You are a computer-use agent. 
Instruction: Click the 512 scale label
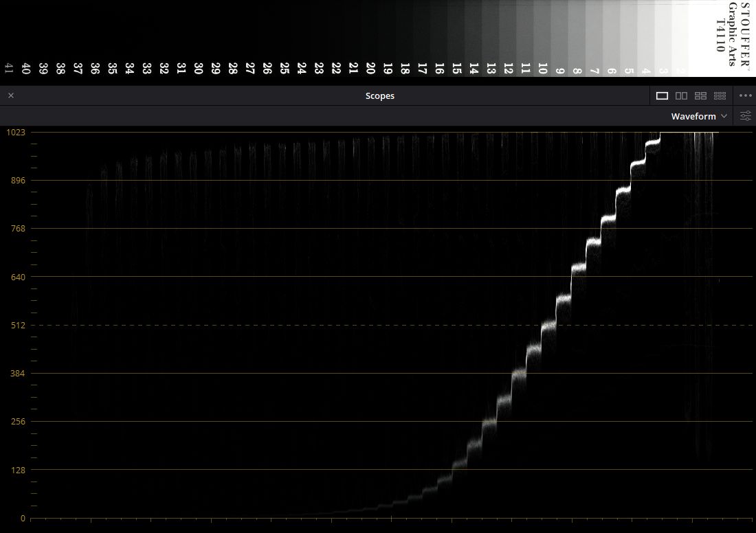click(x=18, y=326)
